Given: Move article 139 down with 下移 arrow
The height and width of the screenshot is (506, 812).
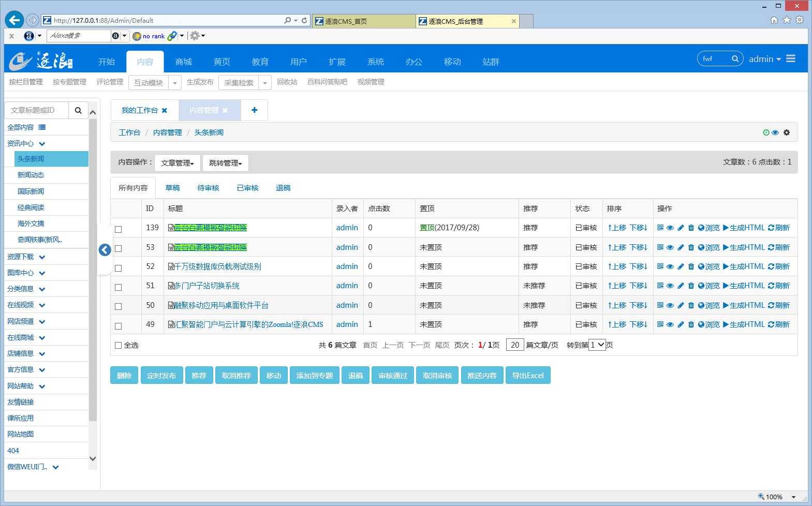Looking at the screenshot, I should (639, 228).
